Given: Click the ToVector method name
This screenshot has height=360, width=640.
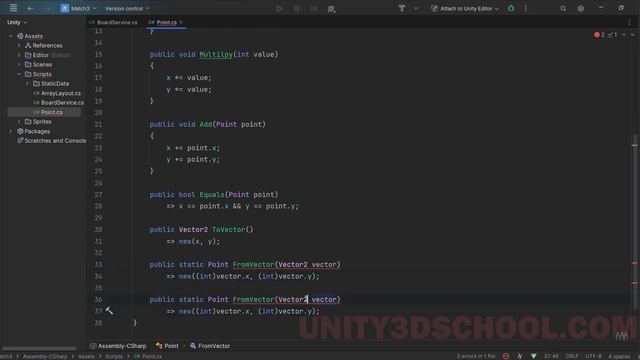Looking at the screenshot, I should tap(228, 230).
